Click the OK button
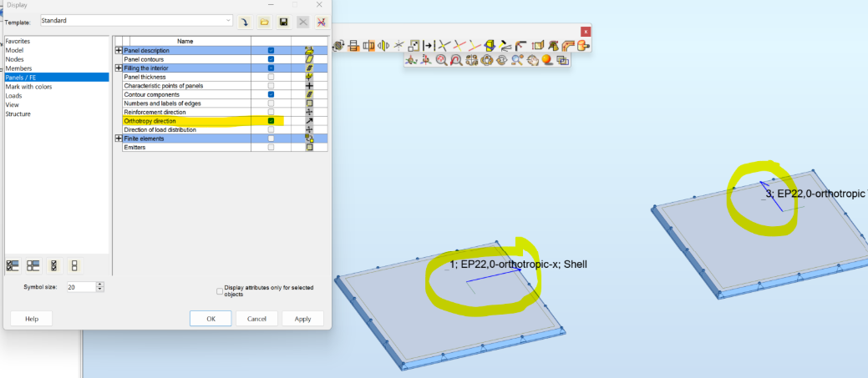Viewport: 868px width, 378px height. (x=211, y=318)
